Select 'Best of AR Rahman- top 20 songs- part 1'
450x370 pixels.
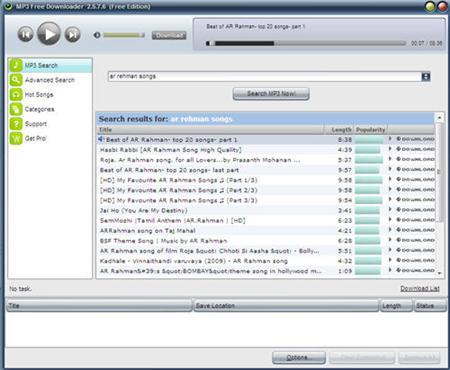pyautogui.click(x=266, y=140)
